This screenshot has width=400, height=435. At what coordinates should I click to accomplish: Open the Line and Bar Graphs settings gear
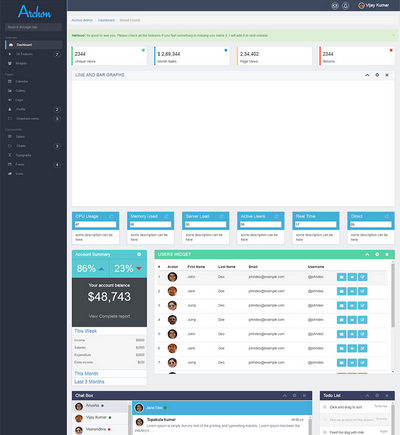(377, 75)
